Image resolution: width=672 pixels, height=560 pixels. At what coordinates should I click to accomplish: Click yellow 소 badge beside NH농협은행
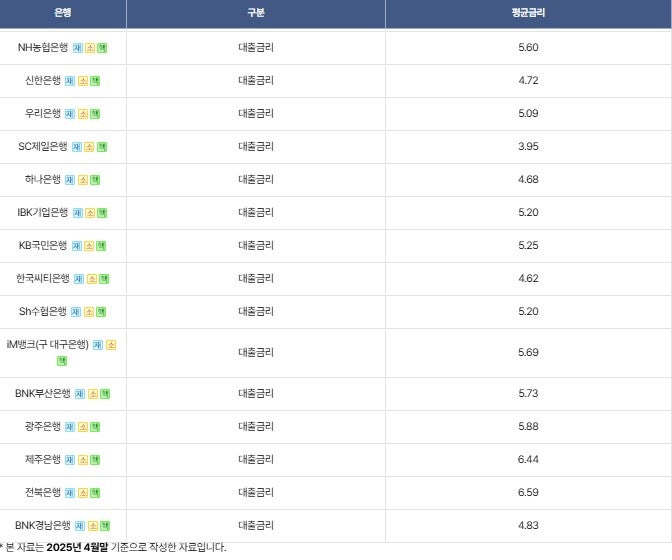click(x=90, y=48)
